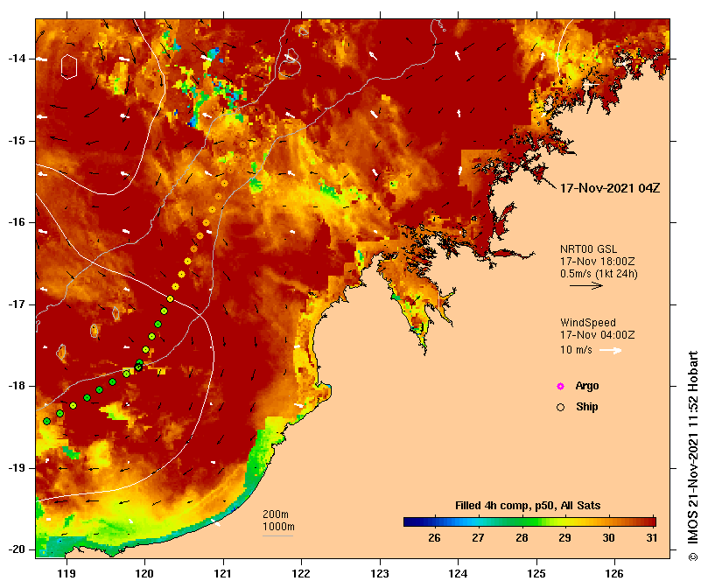Click the longitude axis label '122'
Viewport: 708px width, 588px height.
click(301, 574)
